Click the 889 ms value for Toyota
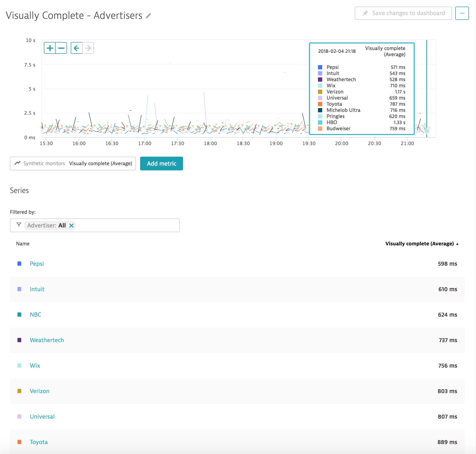The height and width of the screenshot is (454, 476). [447, 442]
